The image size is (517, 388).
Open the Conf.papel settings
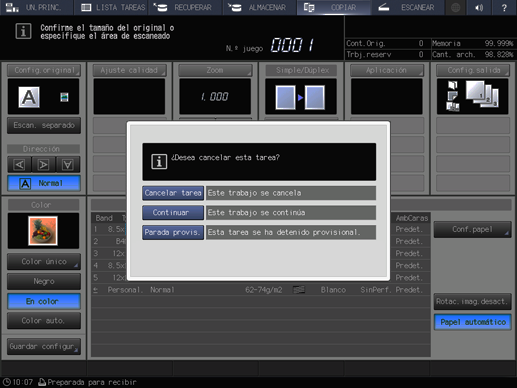point(473,229)
